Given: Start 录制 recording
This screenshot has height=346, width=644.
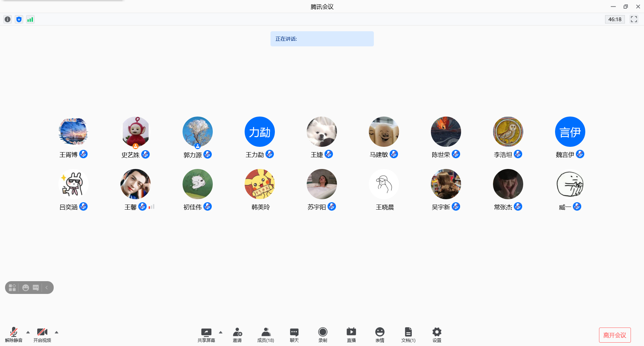Looking at the screenshot, I should click(x=323, y=335).
